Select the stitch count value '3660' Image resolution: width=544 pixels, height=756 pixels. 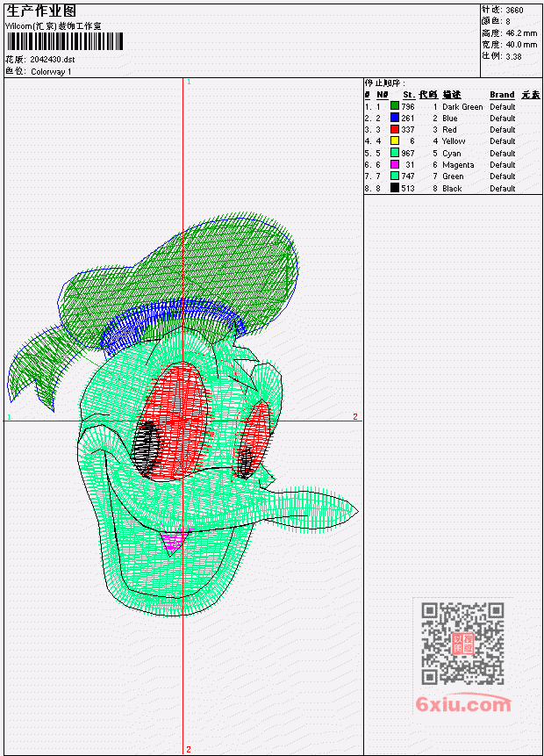(515, 11)
